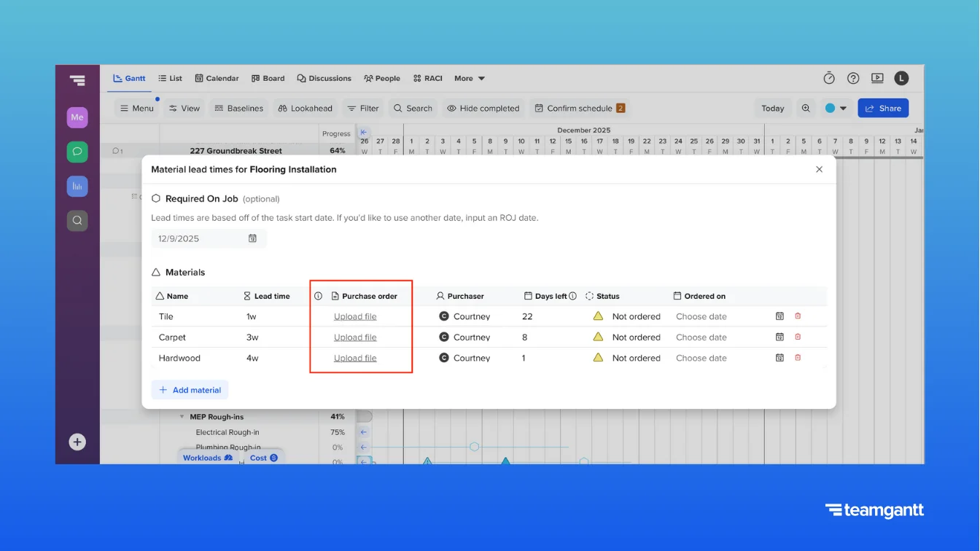980x551 pixels.
Task: Open the time tracking stopwatch icon
Action: point(829,78)
